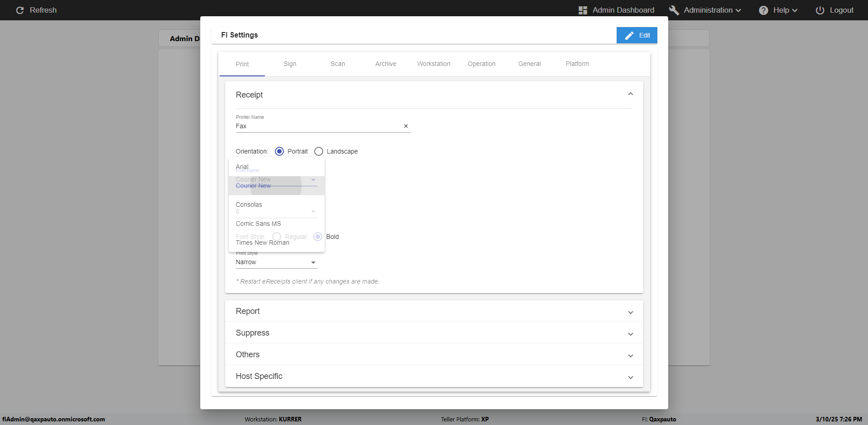Choose Bold font style radio button
Screen dimensions: 868x425
coord(318,237)
